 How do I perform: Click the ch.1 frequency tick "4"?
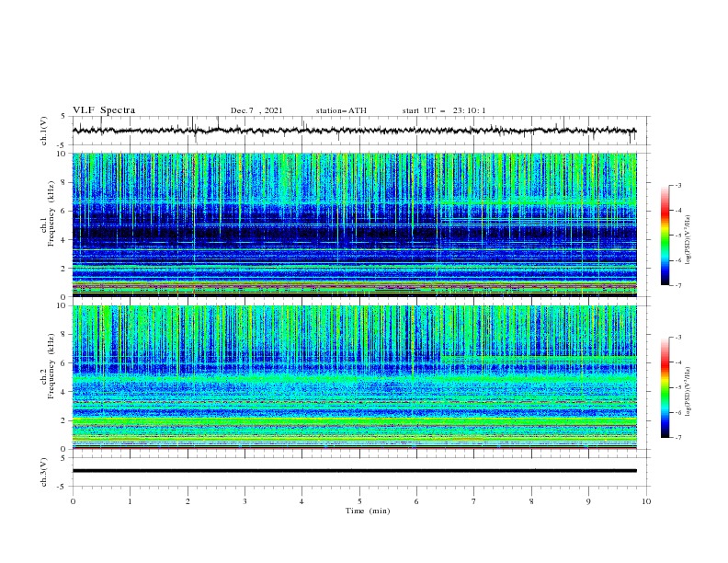pos(63,240)
